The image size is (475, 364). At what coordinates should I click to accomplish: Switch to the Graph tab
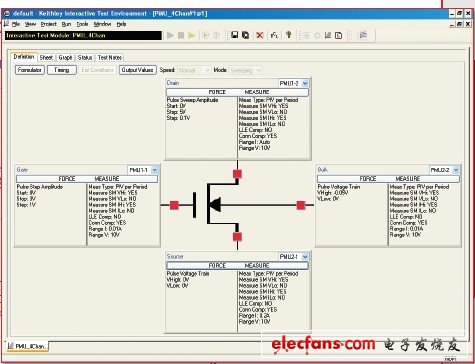tap(65, 57)
